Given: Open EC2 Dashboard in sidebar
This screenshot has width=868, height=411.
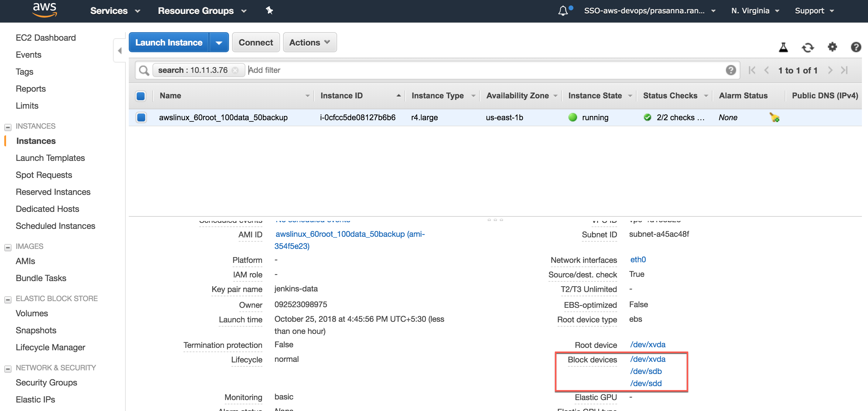Looking at the screenshot, I should [46, 38].
